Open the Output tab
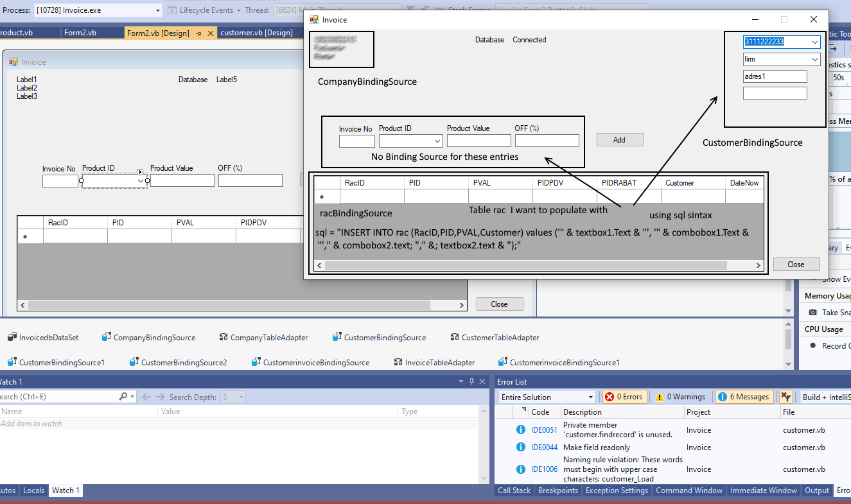 point(817,491)
